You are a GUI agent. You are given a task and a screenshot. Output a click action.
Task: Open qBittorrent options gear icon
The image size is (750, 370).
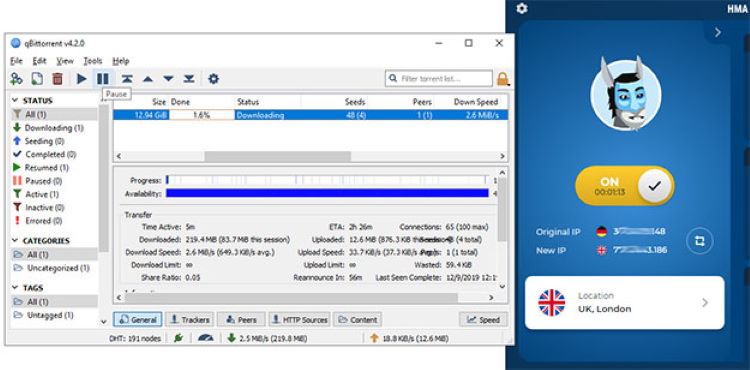[214, 79]
